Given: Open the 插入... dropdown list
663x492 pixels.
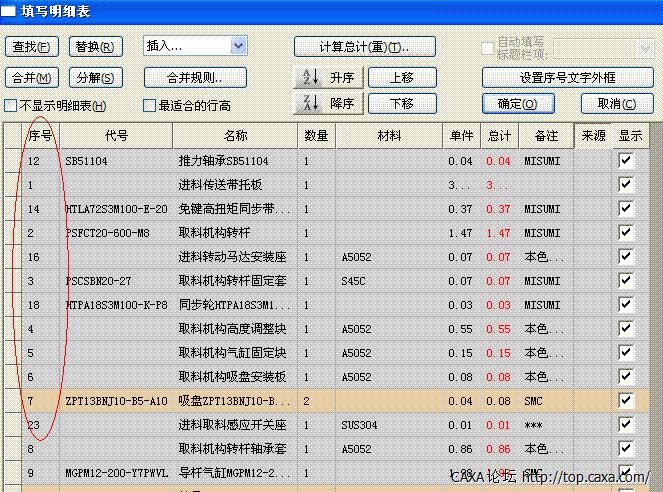Looking at the screenshot, I should point(238,45).
